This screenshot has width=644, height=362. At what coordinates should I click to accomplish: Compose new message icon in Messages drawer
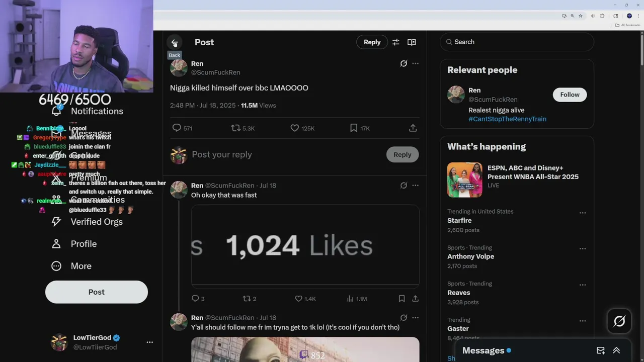tap(601, 350)
